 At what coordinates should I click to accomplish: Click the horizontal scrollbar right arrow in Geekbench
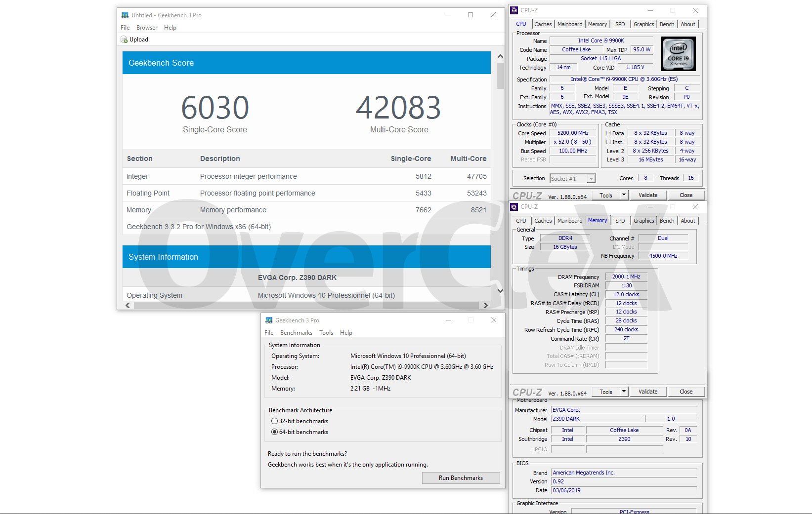coord(485,305)
